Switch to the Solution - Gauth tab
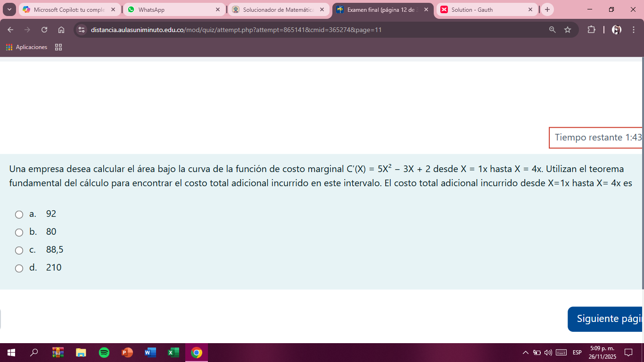Screen dimensions: 644x362 pos(486,9)
